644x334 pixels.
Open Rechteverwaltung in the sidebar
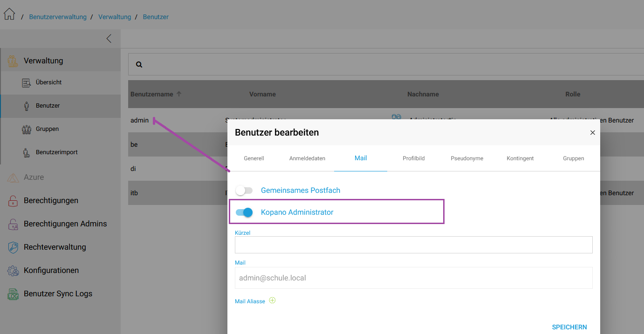[55, 247]
